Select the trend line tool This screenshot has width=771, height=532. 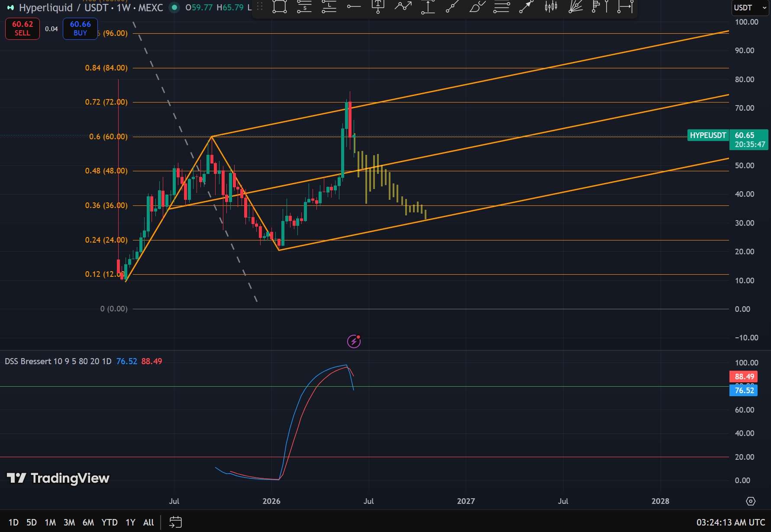point(452,7)
